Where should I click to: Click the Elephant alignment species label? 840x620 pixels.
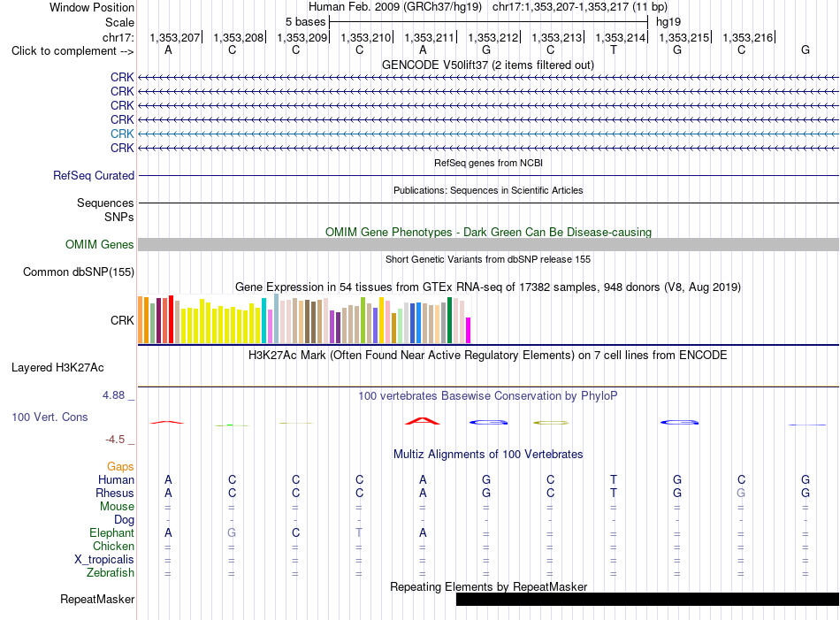point(111,532)
